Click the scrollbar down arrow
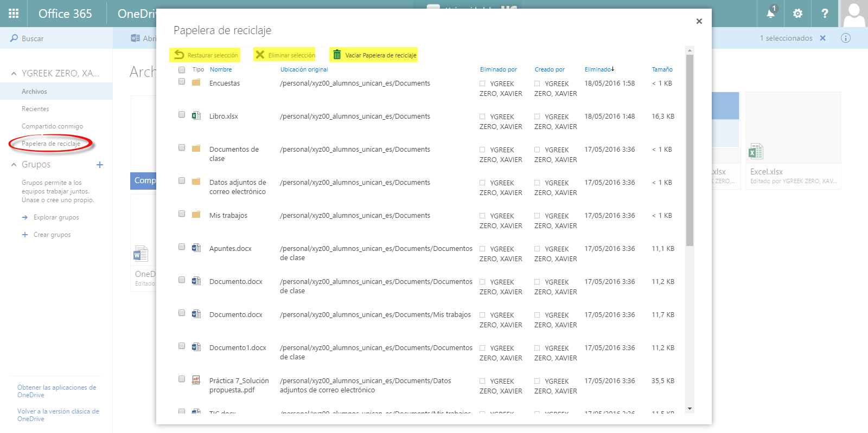 coord(690,409)
